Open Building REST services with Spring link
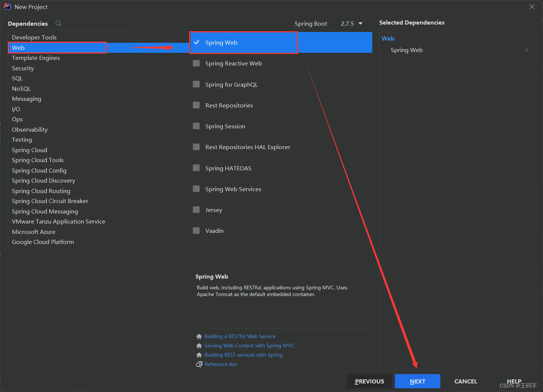 click(x=243, y=355)
